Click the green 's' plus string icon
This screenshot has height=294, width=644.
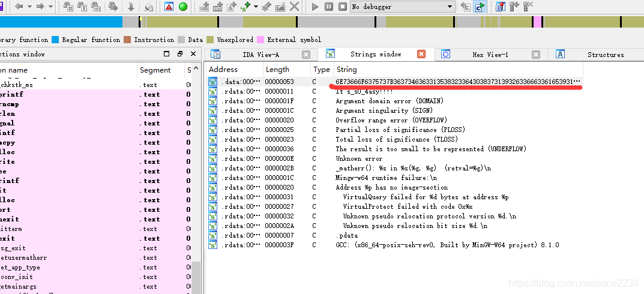point(245,7)
